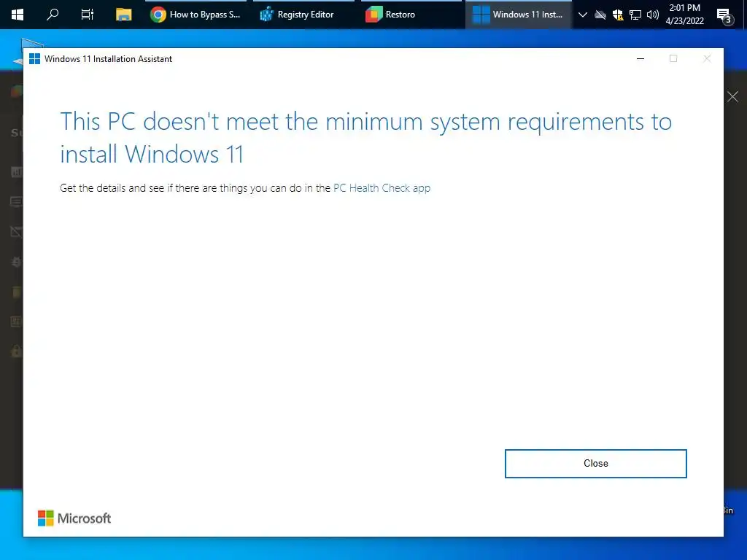Select Windows 11 Installation Assistant taskbar button
This screenshot has height=560, width=747.
[519, 15]
